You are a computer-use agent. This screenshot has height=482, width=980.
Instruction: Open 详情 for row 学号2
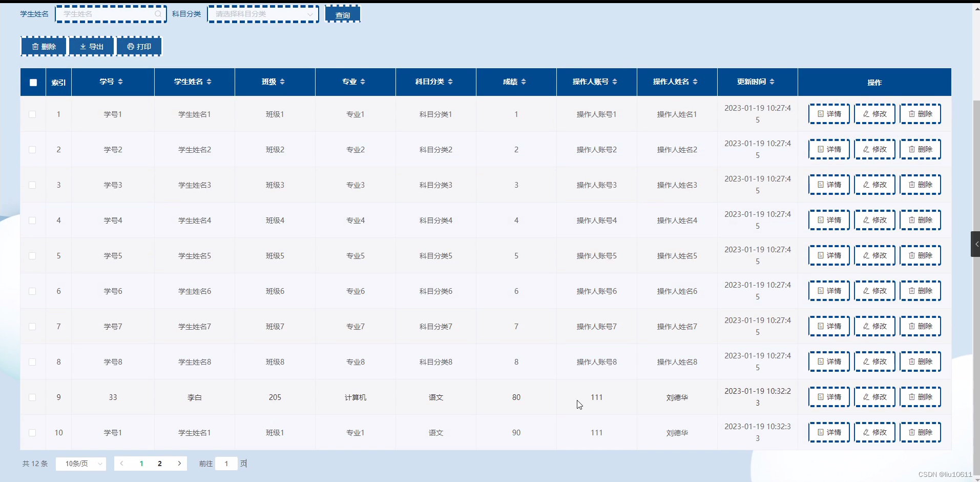tap(829, 149)
